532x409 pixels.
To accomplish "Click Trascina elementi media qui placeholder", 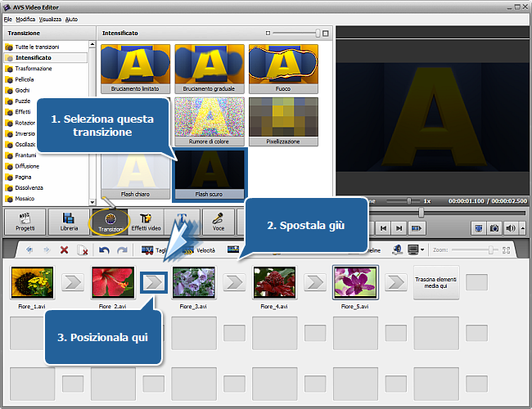I will pyautogui.click(x=435, y=282).
